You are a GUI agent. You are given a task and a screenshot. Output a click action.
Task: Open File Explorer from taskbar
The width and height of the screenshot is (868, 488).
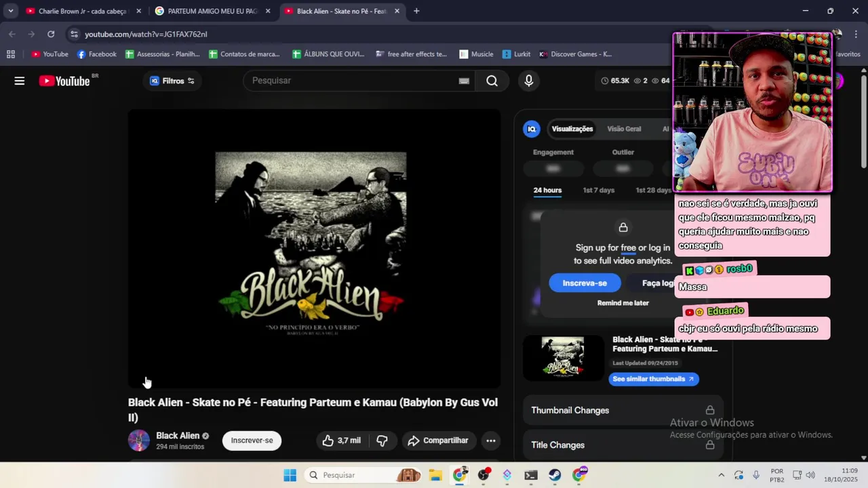435,475
